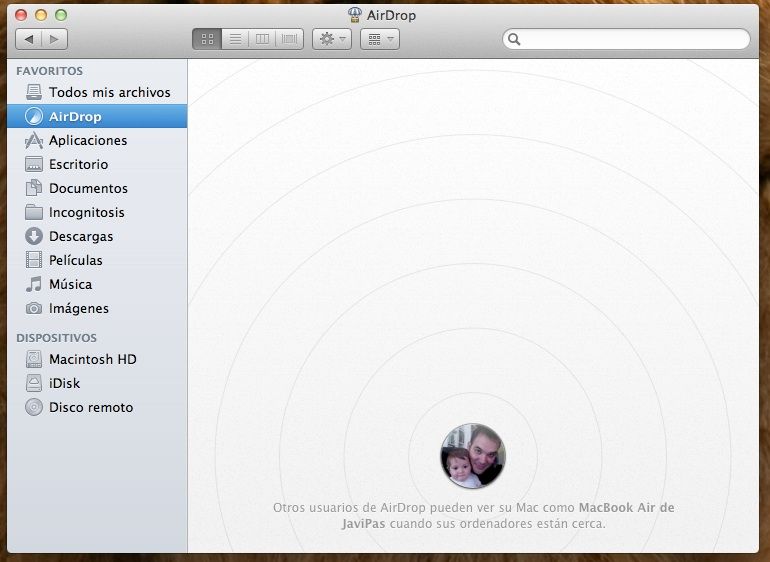Click the back navigation arrow
This screenshot has width=770, height=562.
click(29, 39)
